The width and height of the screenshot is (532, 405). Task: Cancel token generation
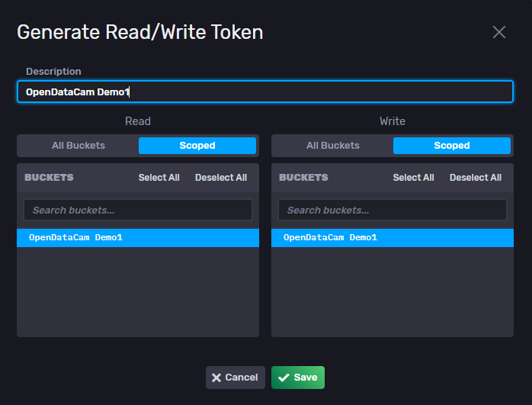coord(235,378)
